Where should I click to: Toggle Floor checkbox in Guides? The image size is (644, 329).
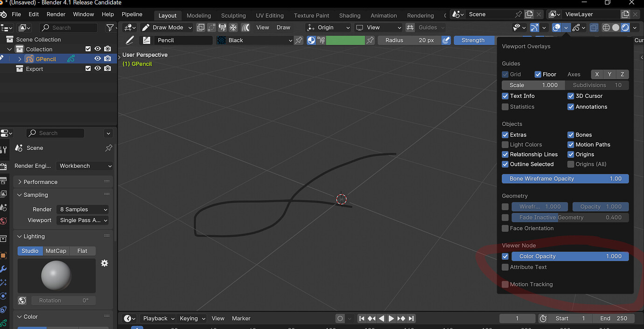pyautogui.click(x=538, y=74)
